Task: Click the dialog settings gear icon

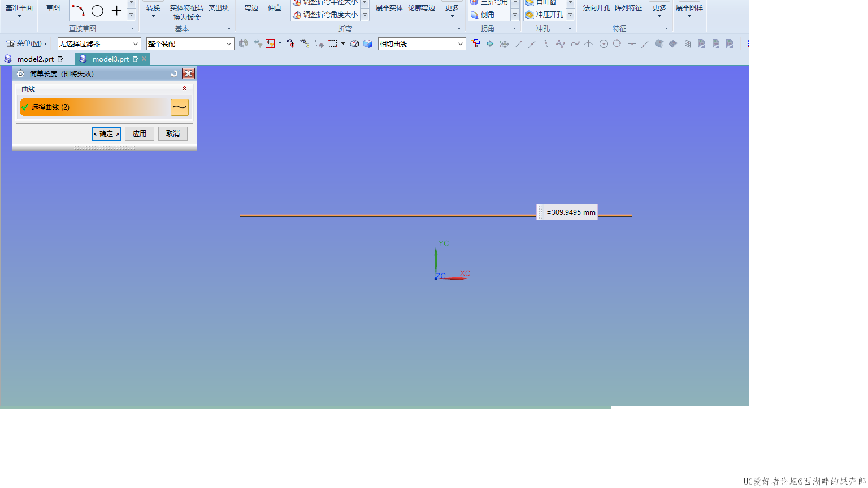Action: (20, 73)
